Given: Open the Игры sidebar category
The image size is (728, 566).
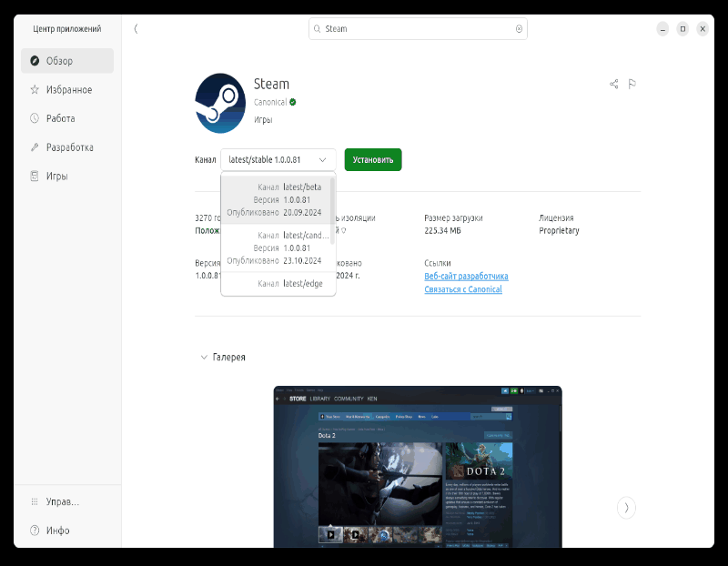Looking at the screenshot, I should point(67,176).
